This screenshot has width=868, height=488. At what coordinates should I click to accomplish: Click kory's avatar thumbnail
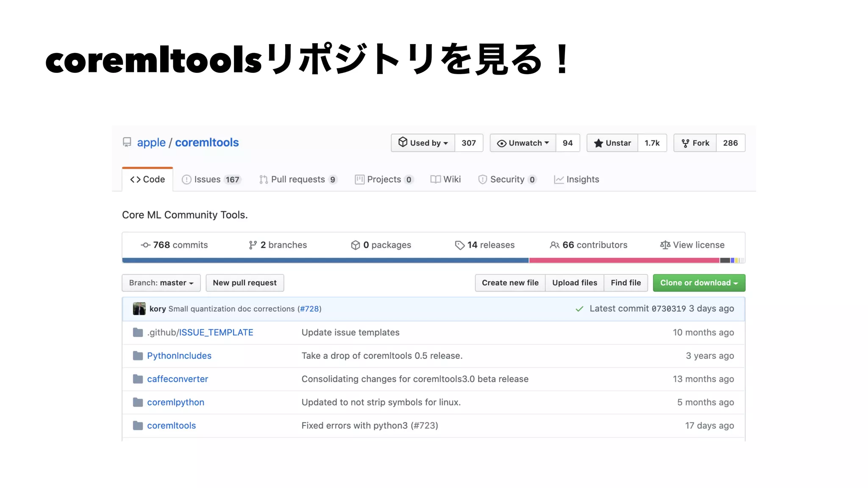pos(139,309)
